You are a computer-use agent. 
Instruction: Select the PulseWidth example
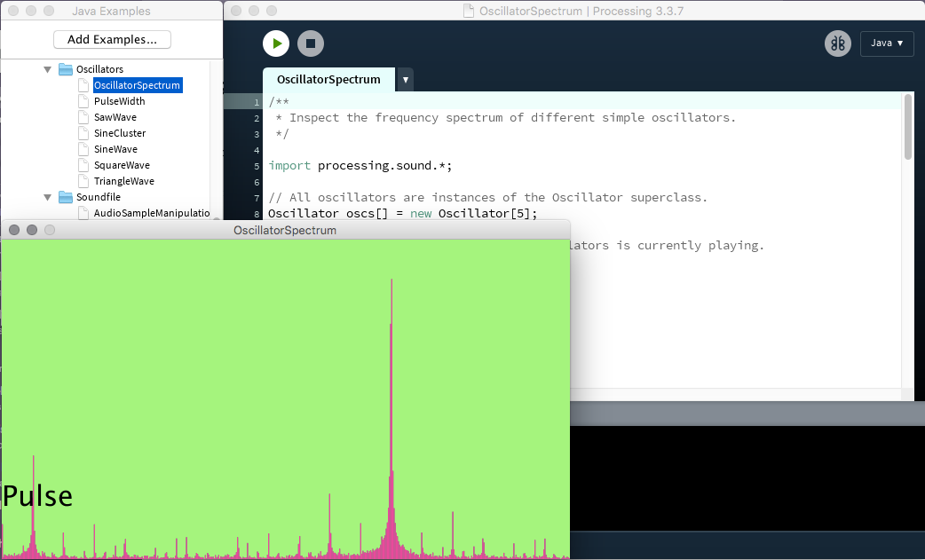click(x=119, y=101)
